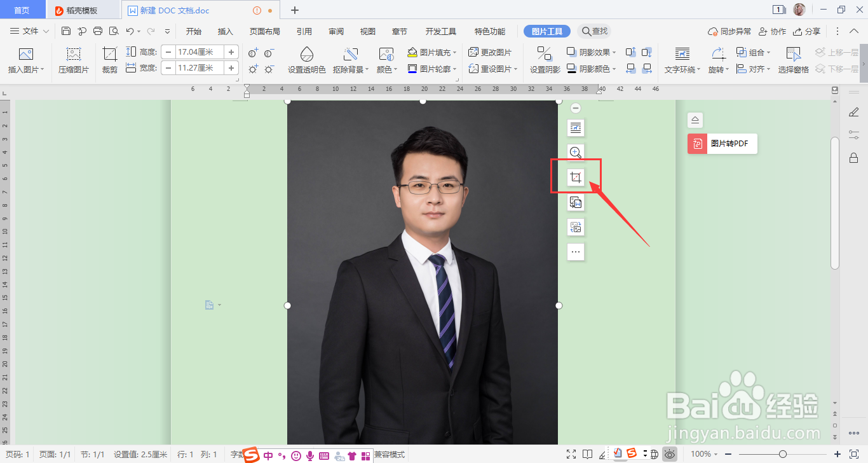
Task: Click the Undo icon
Action: coord(130,31)
